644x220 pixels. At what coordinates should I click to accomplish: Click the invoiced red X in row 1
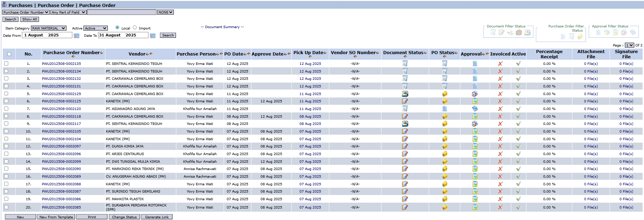click(x=500, y=64)
